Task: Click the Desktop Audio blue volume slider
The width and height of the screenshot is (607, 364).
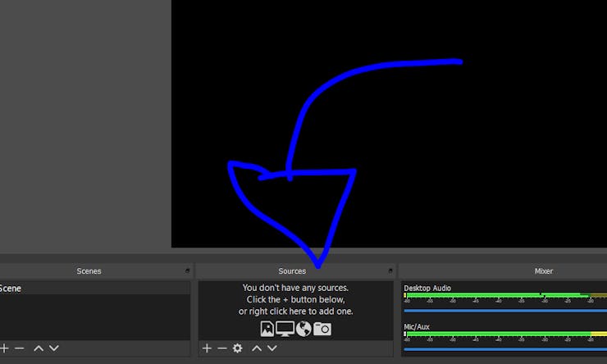Action: tap(500, 311)
